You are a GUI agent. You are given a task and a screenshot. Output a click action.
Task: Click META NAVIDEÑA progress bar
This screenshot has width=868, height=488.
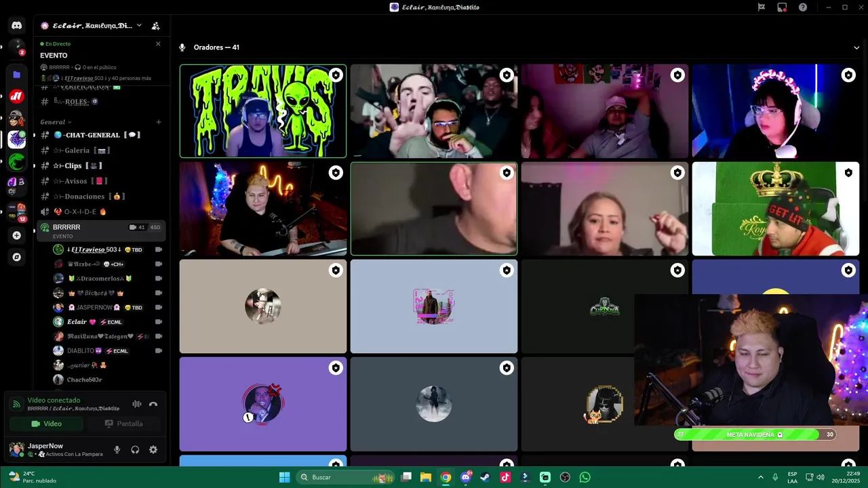pyautogui.click(x=755, y=434)
